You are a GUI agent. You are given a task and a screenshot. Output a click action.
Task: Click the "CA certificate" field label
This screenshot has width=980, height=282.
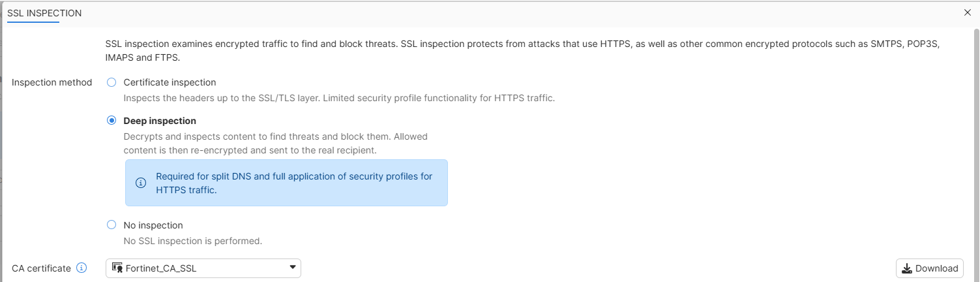41,268
